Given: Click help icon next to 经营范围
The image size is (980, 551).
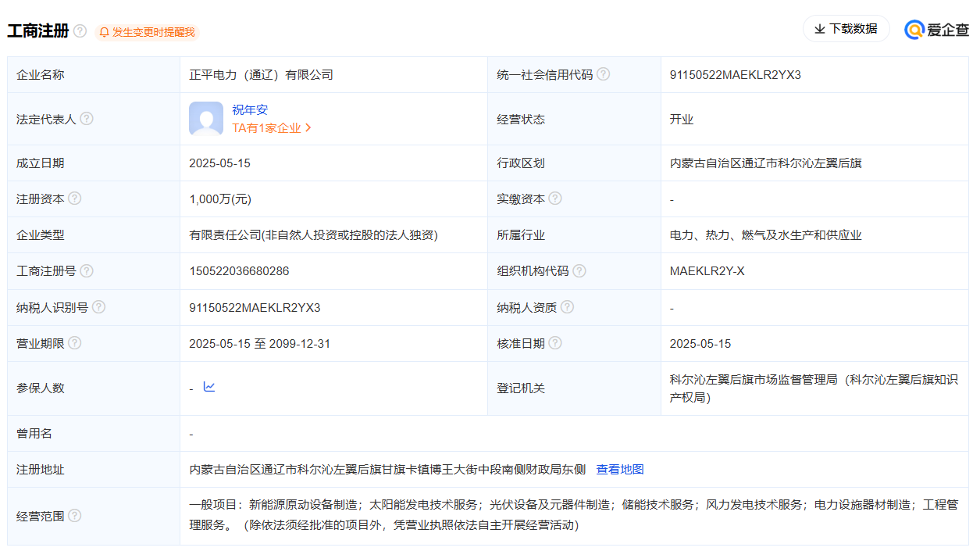Looking at the screenshot, I should [x=75, y=516].
